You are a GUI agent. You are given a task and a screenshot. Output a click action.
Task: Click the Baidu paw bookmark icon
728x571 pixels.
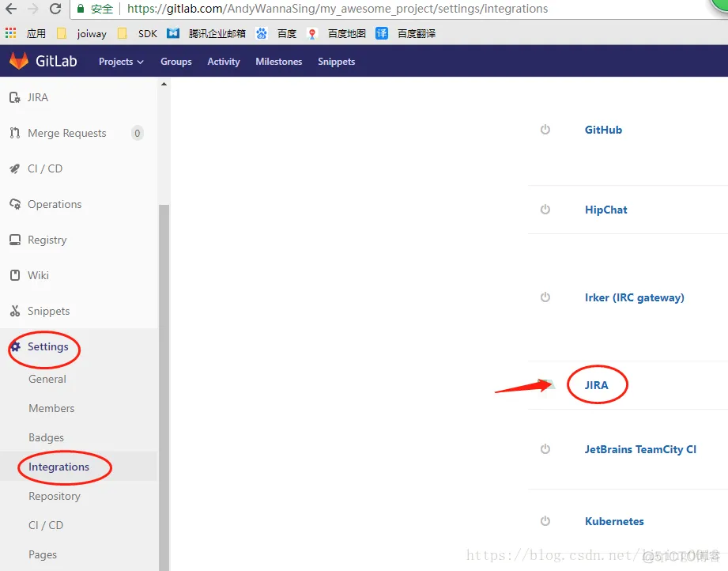262,33
